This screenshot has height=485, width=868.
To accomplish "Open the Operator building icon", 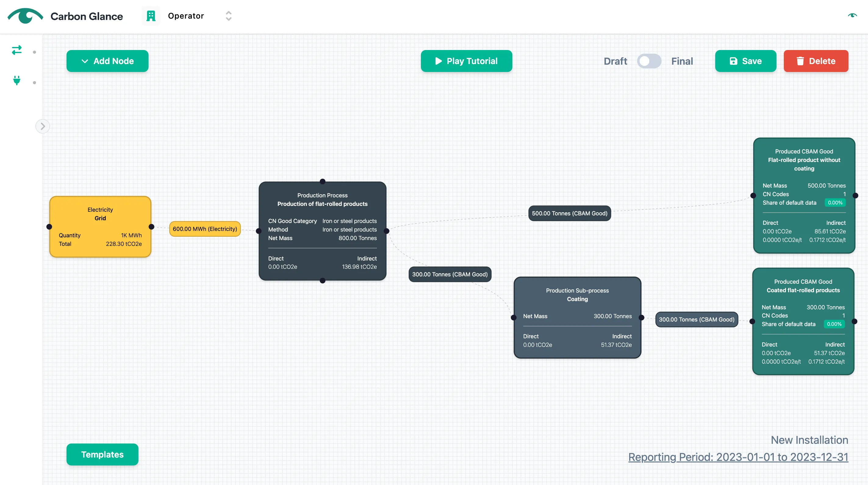I will point(151,16).
